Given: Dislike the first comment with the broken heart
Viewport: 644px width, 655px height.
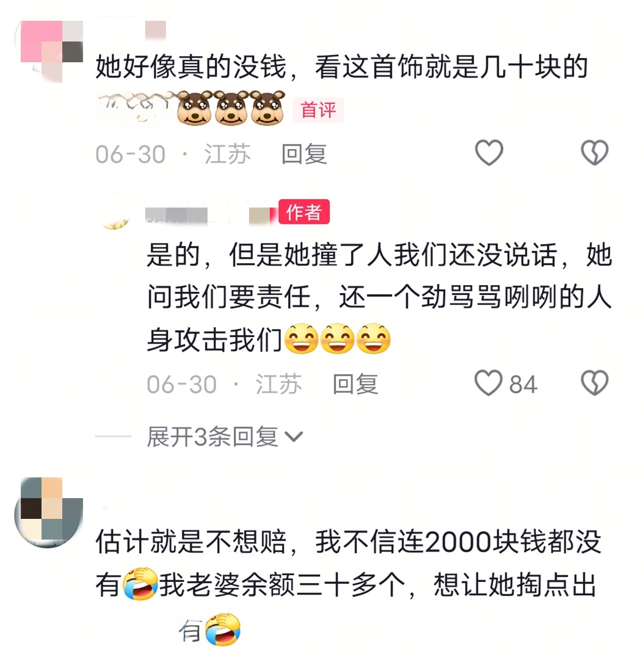Looking at the screenshot, I should click(x=595, y=153).
